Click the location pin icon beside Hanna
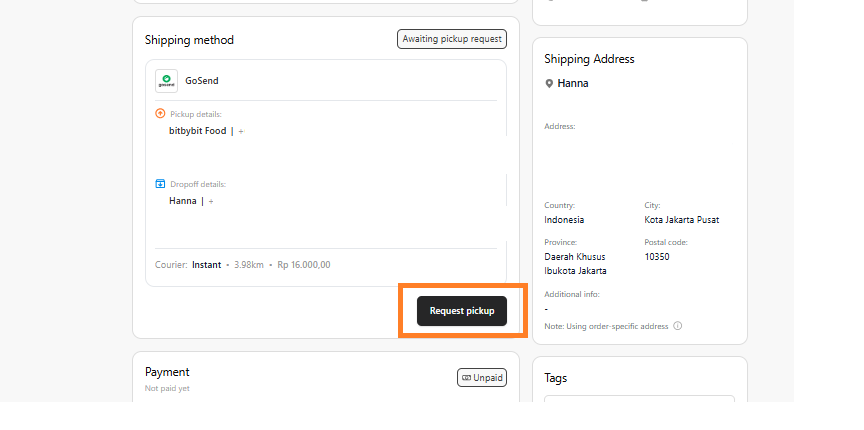 click(x=549, y=84)
